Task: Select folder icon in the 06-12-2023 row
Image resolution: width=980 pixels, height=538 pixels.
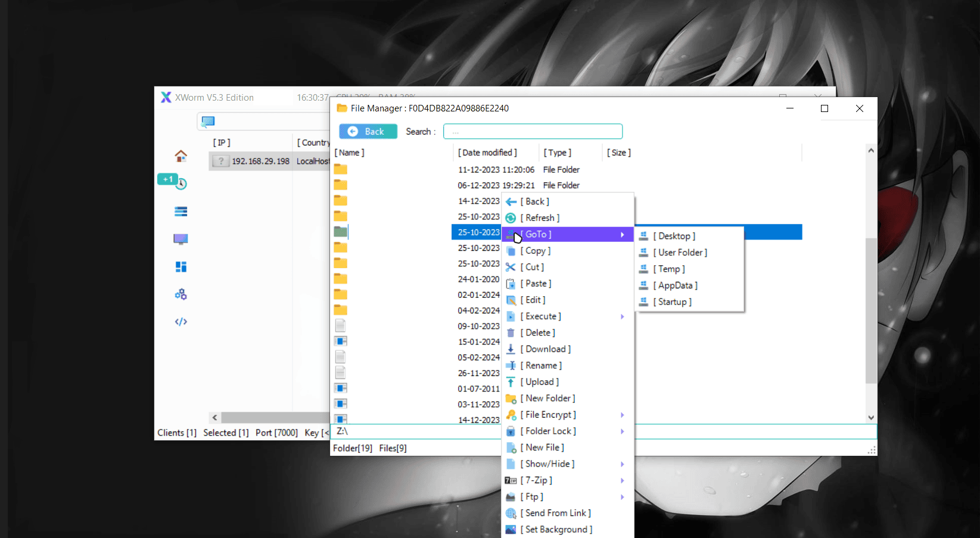Action: (x=341, y=185)
